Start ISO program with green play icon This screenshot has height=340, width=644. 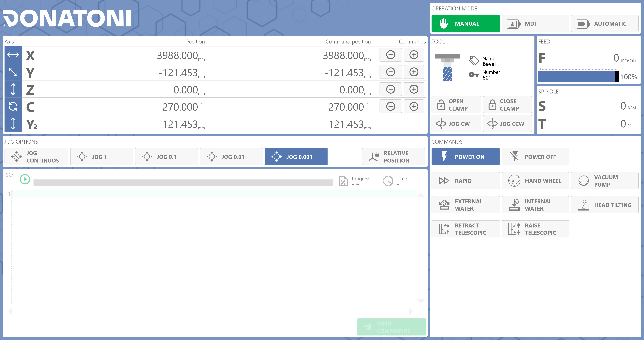tap(25, 179)
